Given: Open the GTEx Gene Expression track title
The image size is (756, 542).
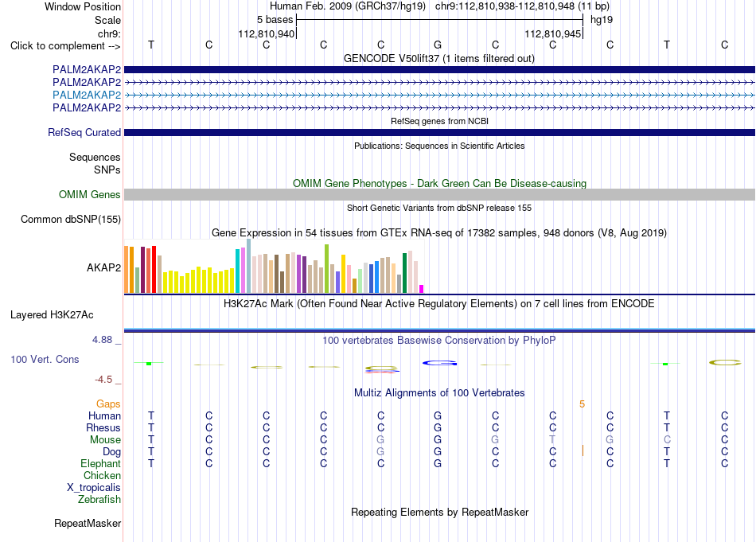Looking at the screenshot, I should [x=439, y=233].
